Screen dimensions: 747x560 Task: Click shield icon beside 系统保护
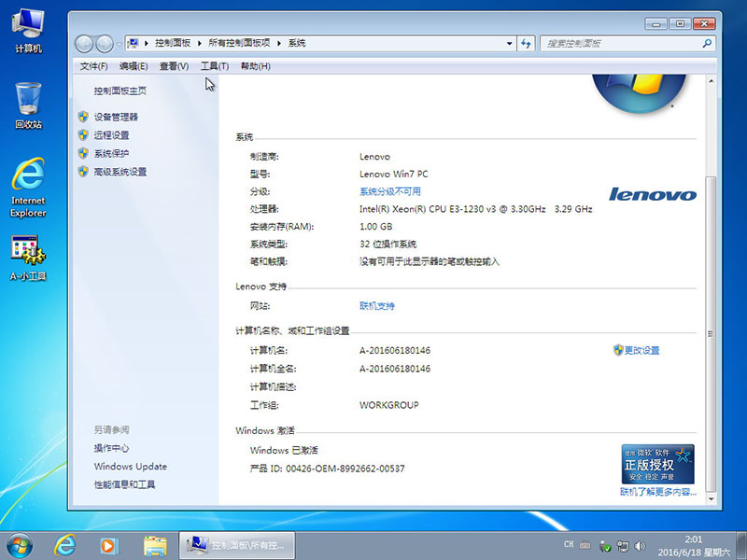[83, 153]
